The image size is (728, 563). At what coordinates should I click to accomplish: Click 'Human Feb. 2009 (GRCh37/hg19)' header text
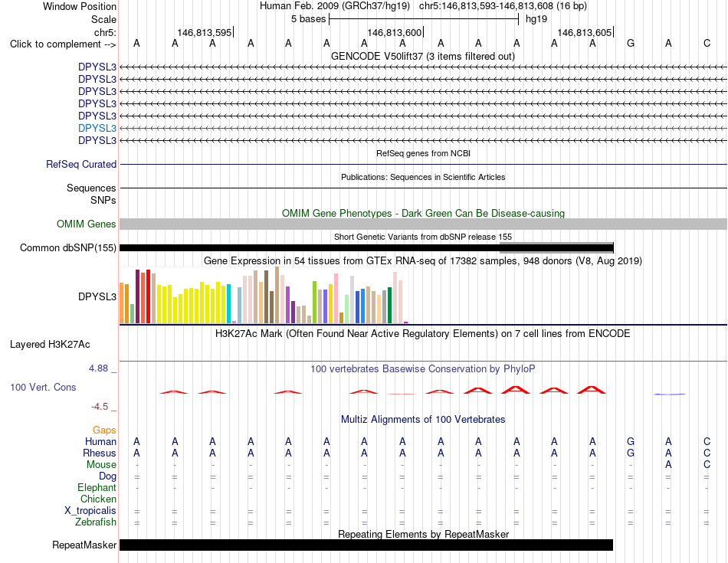[335, 6]
